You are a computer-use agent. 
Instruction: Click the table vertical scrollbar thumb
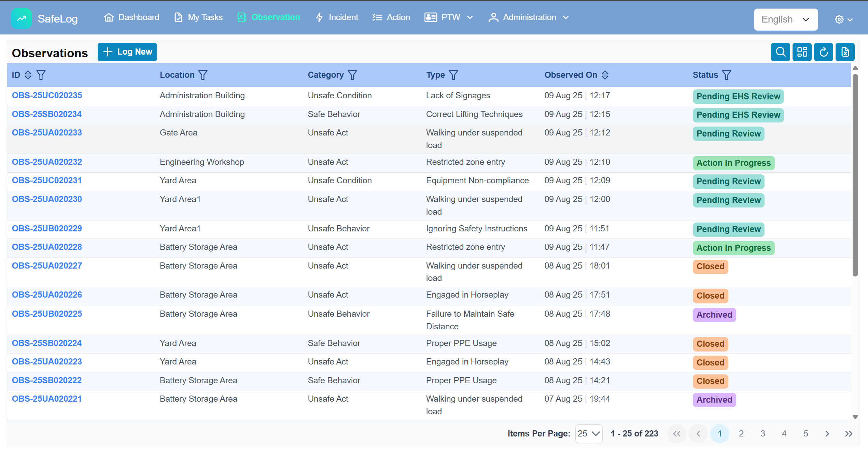[855, 174]
